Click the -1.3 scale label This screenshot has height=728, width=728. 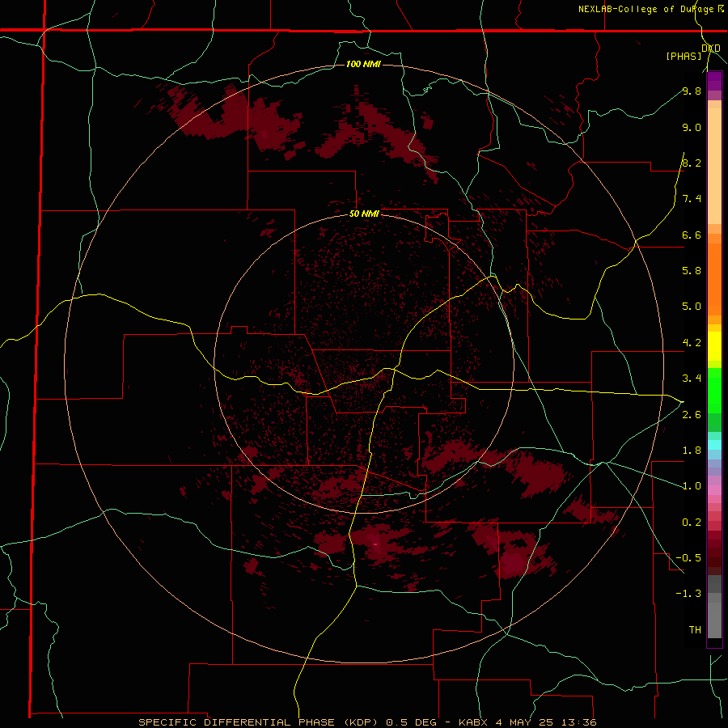click(688, 594)
